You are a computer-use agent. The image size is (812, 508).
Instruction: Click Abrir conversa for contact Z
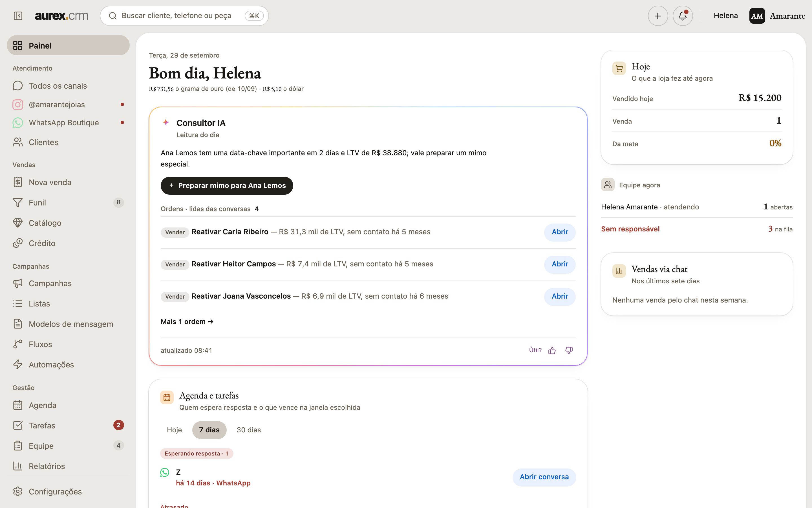[544, 477]
